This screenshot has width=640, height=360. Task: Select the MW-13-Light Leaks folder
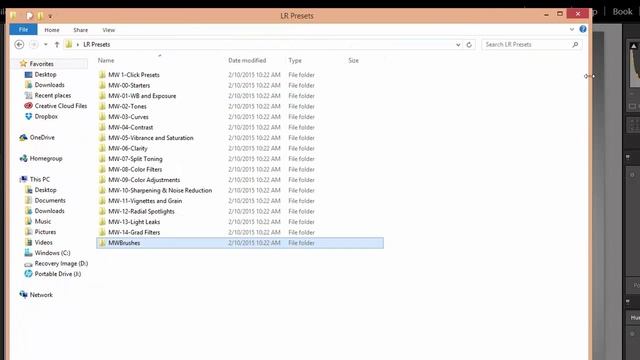134,222
